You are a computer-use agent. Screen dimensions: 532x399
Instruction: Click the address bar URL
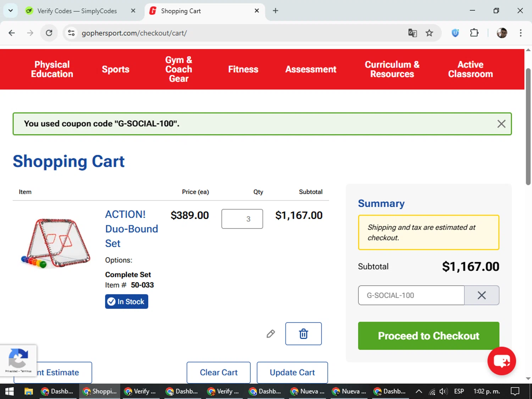(x=134, y=33)
